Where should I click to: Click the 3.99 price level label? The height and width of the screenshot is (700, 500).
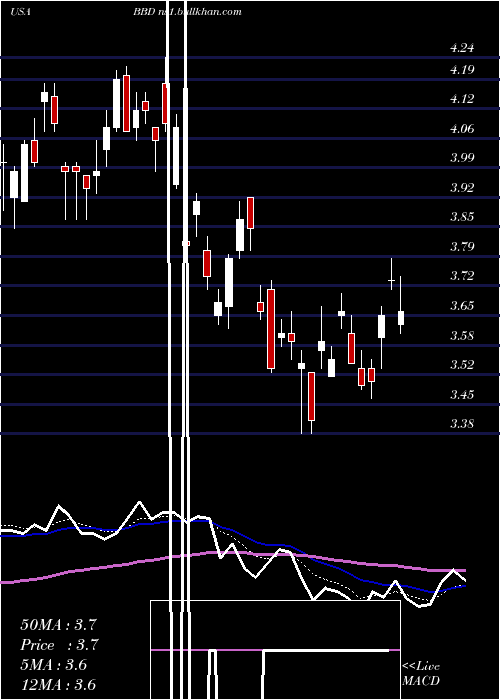coord(462,158)
